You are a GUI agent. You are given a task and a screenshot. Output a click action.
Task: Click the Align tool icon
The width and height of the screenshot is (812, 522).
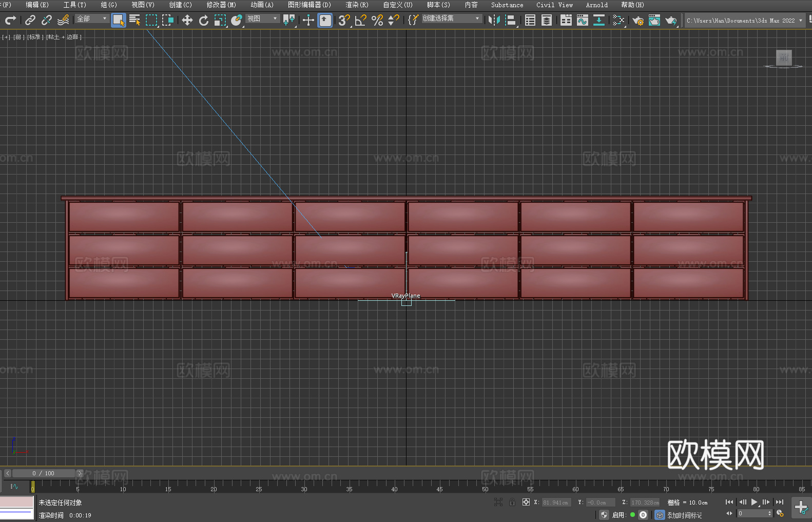511,20
